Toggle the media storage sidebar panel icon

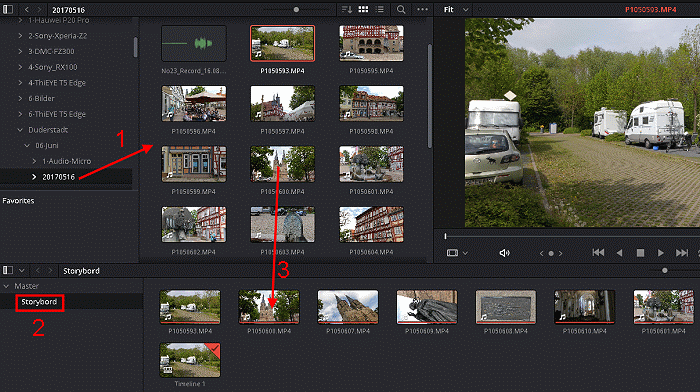[8, 9]
